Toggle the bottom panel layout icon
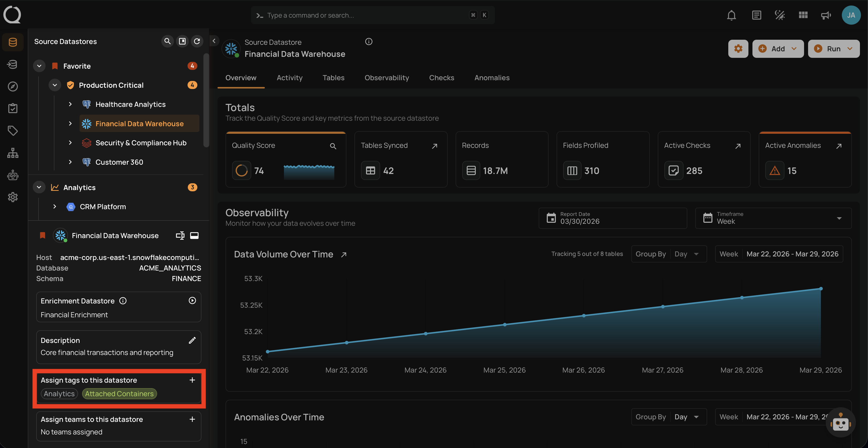 [194, 235]
